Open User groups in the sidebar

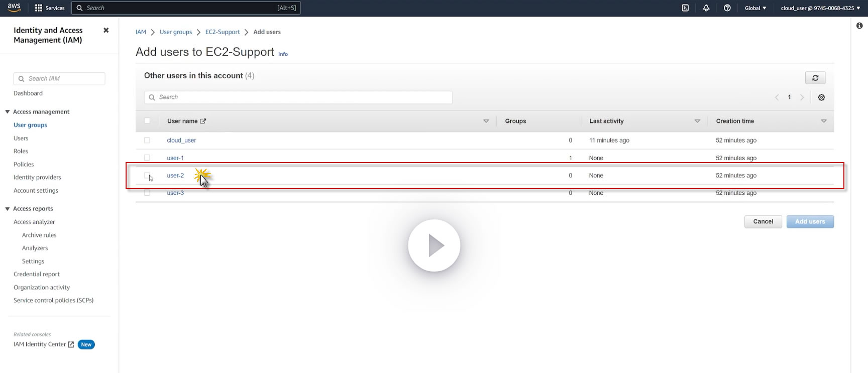tap(30, 125)
